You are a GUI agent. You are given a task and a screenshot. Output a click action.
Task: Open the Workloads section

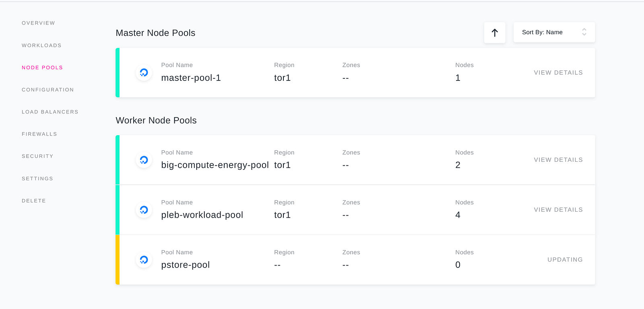coord(41,45)
